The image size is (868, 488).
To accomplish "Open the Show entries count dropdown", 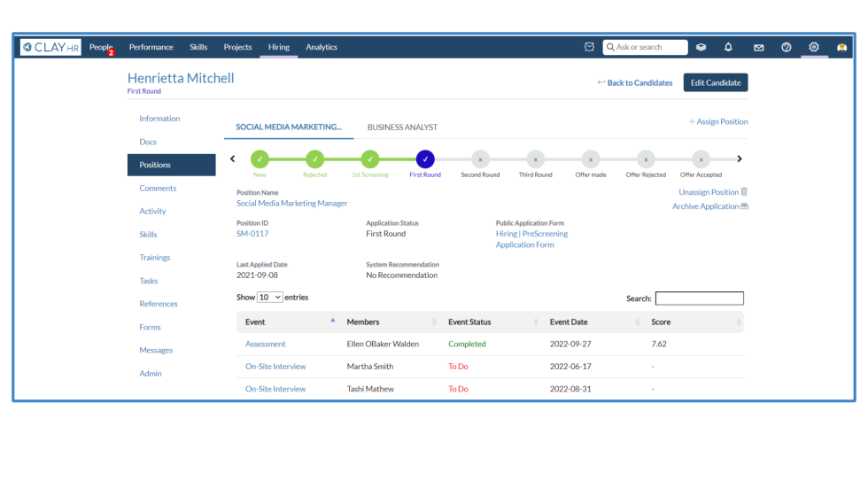I will tap(270, 298).
